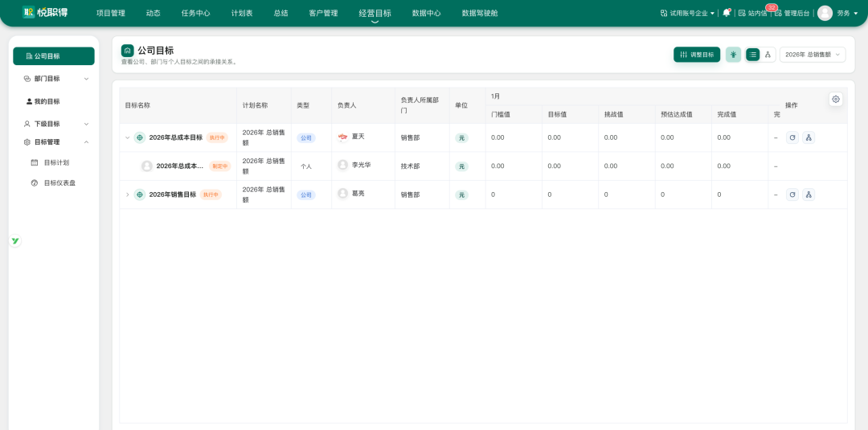Open the 数据中心 menu tab
The height and width of the screenshot is (430, 868).
tap(426, 13)
